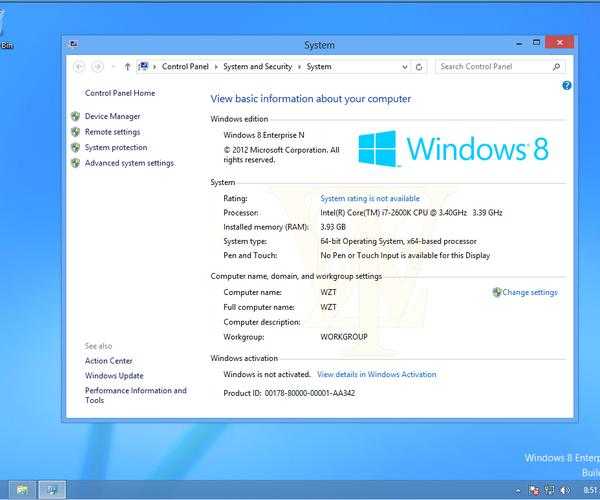Close the System window

coord(559,42)
